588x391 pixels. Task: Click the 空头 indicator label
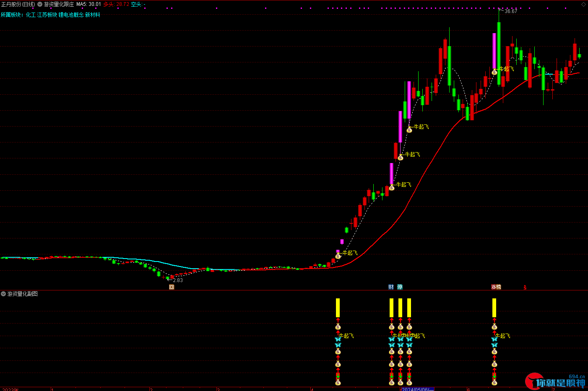[x=138, y=4]
